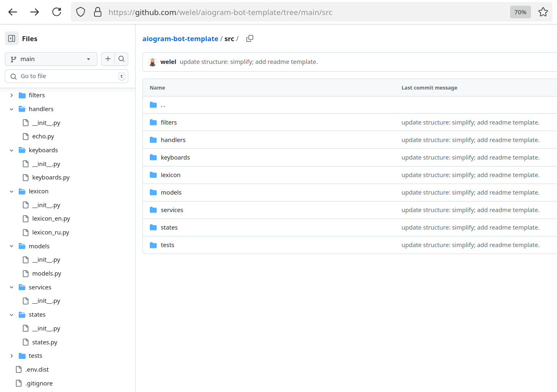Viewport: 557px width, 392px height.
Task: Open the main branch dropdown
Action: tap(51, 59)
